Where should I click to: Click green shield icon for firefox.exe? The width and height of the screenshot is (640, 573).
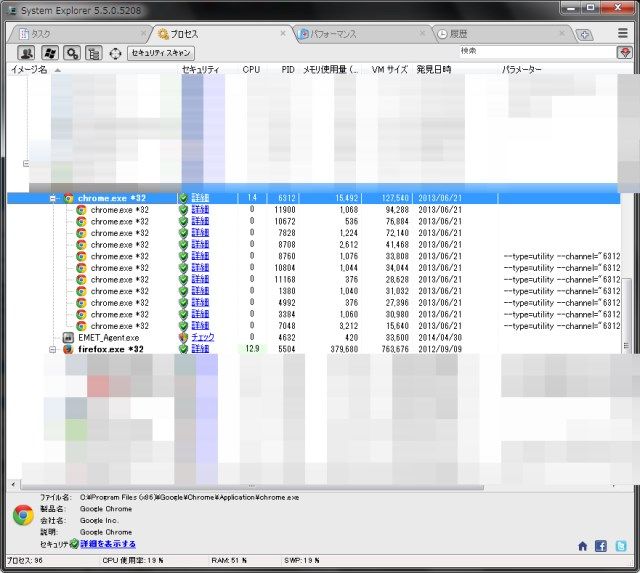click(183, 349)
